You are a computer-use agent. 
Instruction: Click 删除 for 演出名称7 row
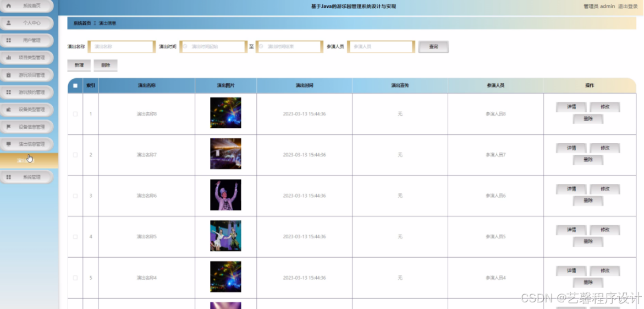(588, 160)
